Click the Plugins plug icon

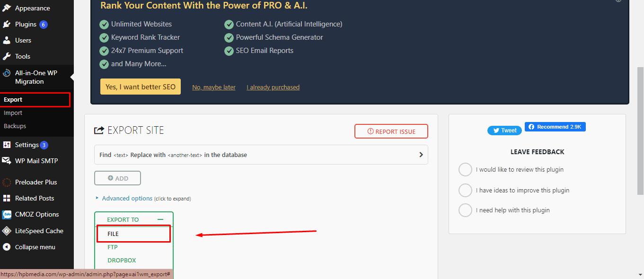pyautogui.click(x=7, y=24)
